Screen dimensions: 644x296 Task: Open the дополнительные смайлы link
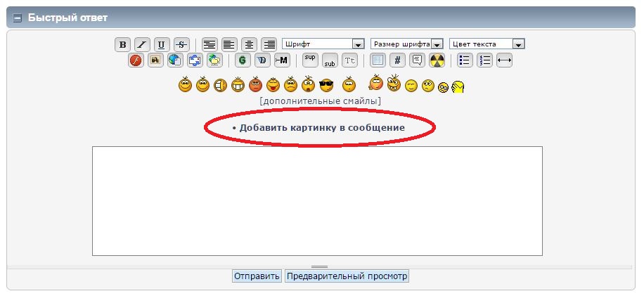coord(320,101)
